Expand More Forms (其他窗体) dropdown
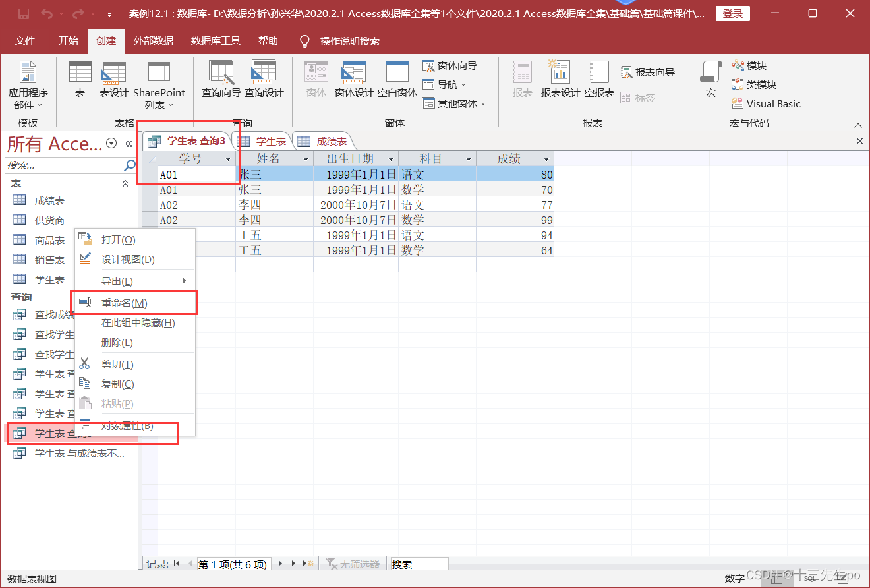This screenshot has height=588, width=870. tap(454, 103)
